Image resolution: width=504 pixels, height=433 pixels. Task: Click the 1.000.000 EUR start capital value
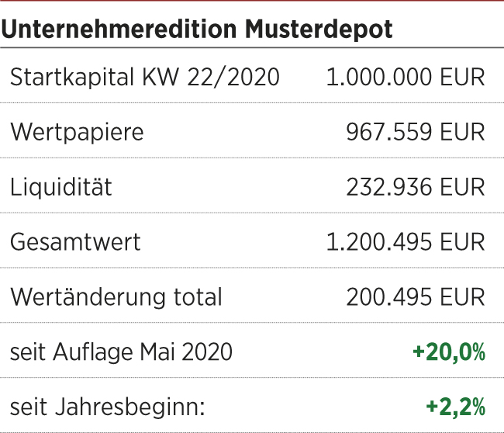click(406, 77)
